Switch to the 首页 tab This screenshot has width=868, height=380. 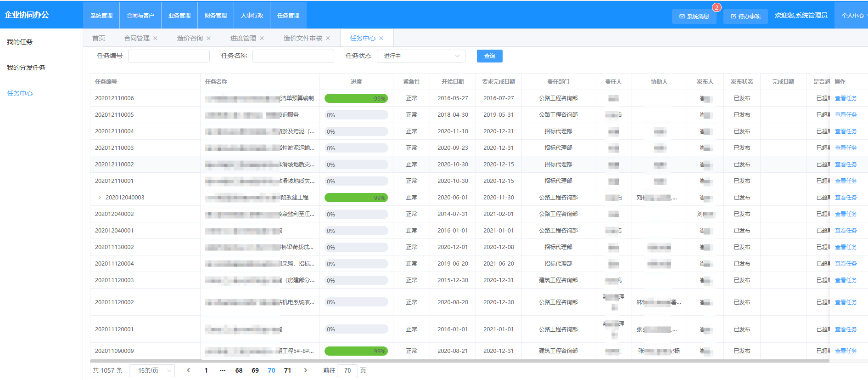point(99,38)
